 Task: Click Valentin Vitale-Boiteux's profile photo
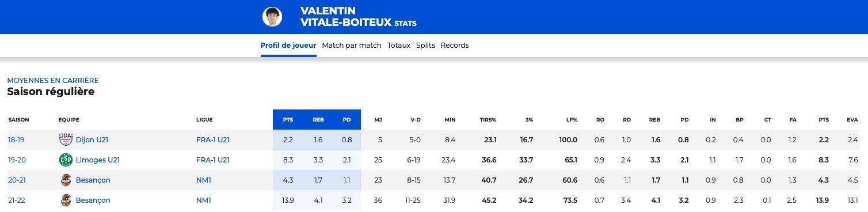tap(272, 17)
